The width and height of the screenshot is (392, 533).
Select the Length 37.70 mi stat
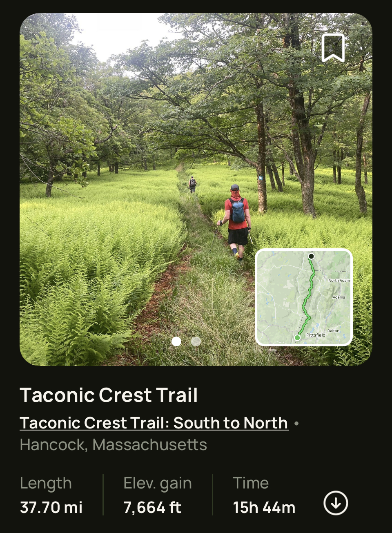point(51,495)
